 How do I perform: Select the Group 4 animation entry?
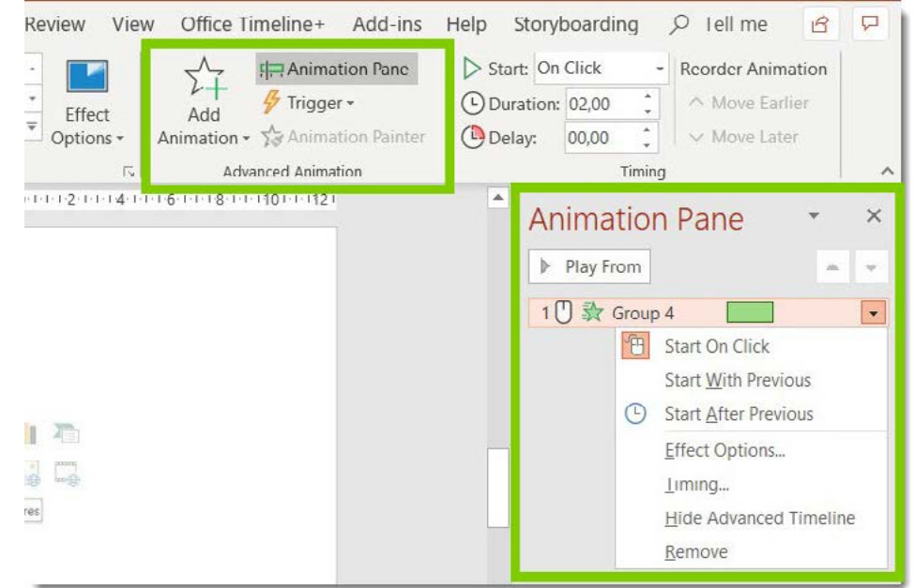tap(708, 313)
